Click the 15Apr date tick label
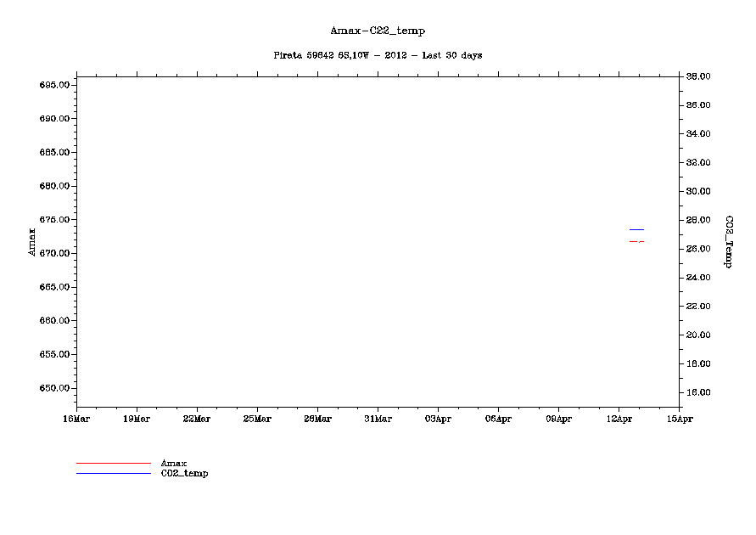This screenshot has width=756, height=535. pos(679,419)
